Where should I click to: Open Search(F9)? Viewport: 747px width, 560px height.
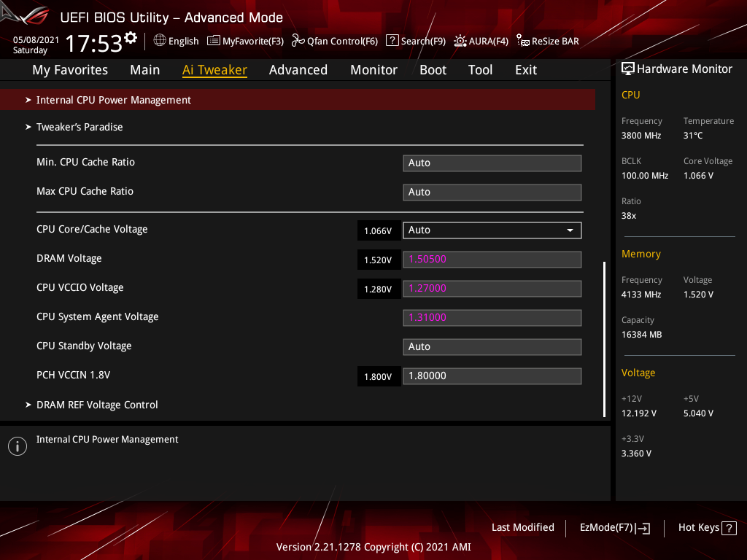[423, 42]
